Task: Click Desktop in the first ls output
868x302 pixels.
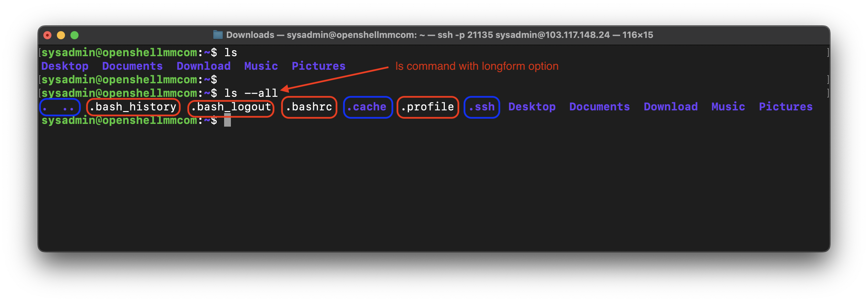Action: coord(65,66)
